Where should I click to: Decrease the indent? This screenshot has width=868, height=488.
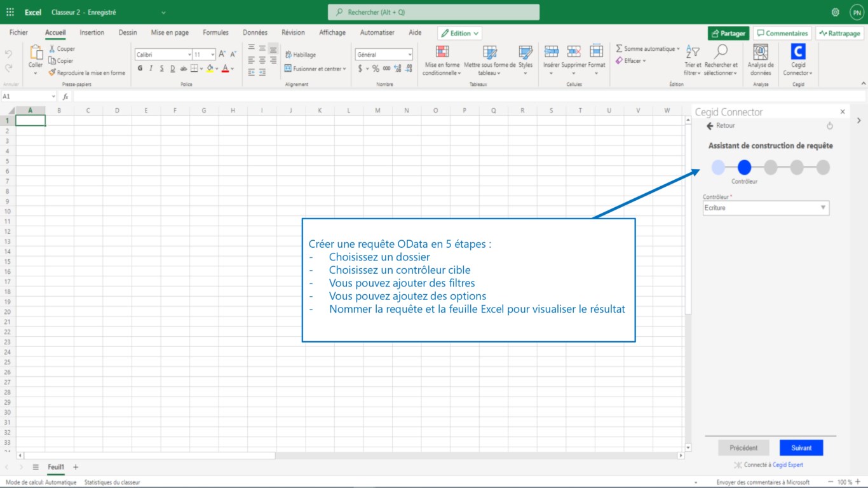pos(251,72)
